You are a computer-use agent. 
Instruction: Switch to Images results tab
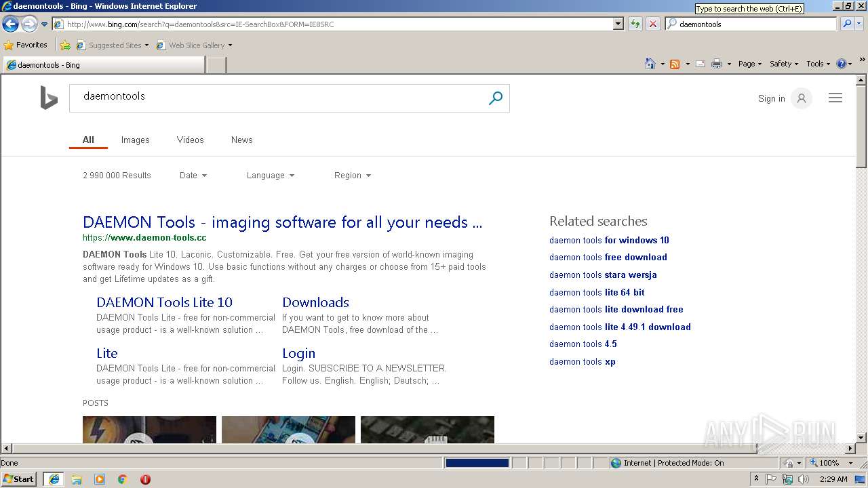pos(135,140)
